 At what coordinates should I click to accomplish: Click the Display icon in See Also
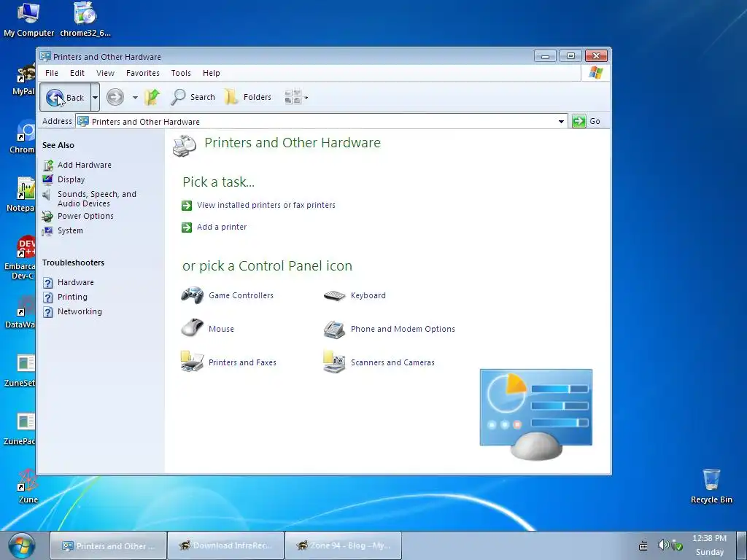[x=47, y=179]
